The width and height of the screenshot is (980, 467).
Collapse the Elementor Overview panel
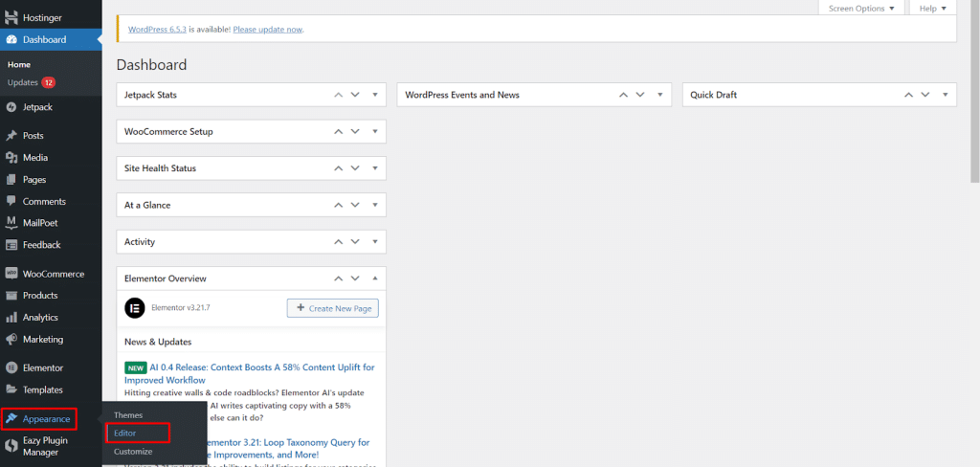coord(375,278)
